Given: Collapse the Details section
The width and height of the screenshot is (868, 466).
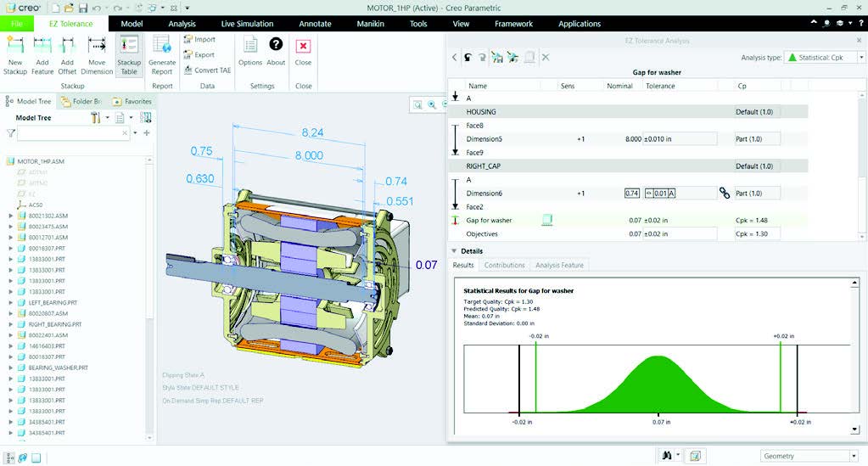Looking at the screenshot, I should 454,250.
